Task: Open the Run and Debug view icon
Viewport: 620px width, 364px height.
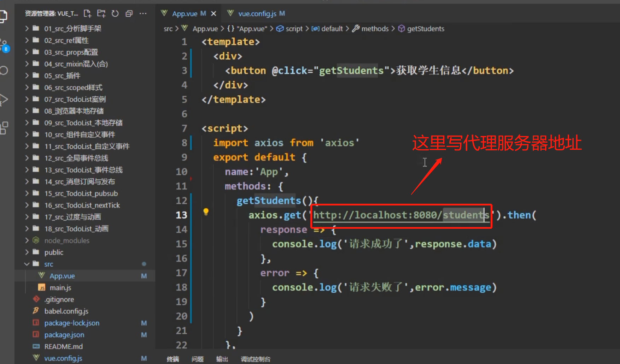Action: pos(4,99)
